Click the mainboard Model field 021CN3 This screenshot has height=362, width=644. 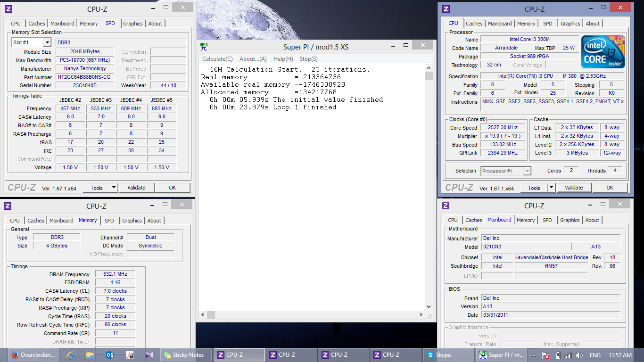(525, 247)
